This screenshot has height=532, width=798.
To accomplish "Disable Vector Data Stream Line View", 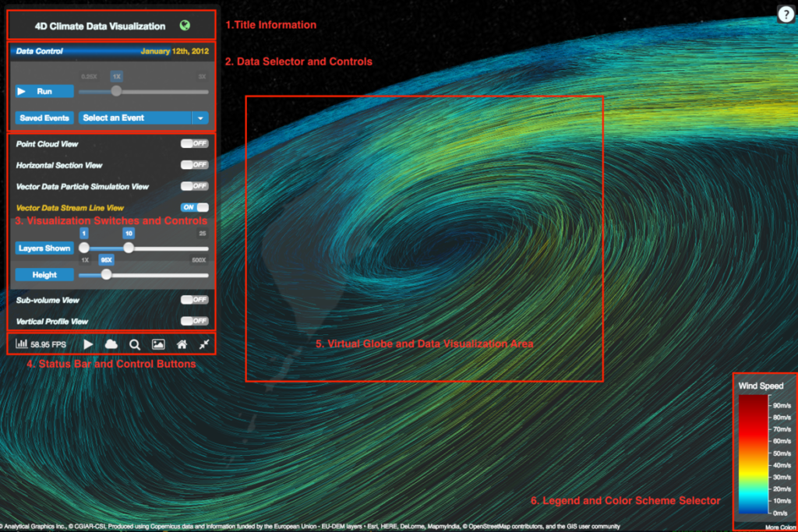I will [194, 207].
